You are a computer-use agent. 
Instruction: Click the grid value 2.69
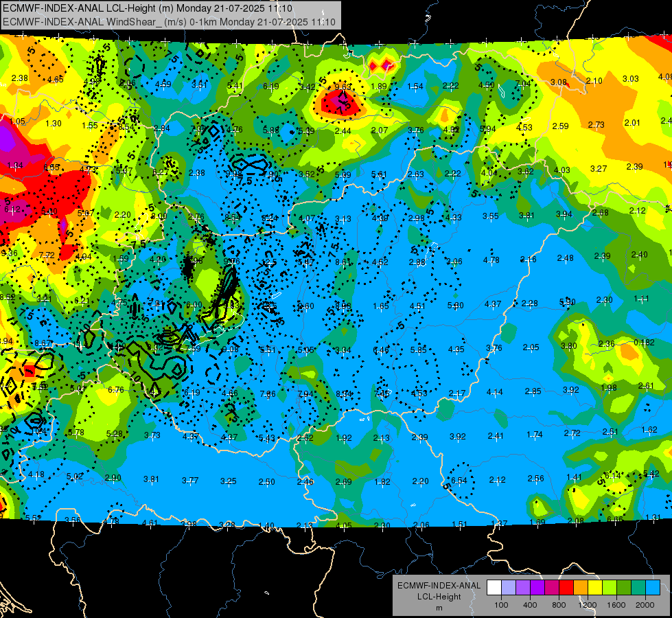pos(343,482)
